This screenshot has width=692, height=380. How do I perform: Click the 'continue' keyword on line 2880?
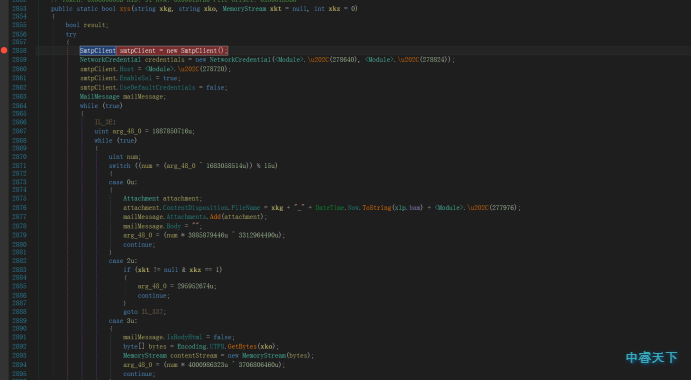(138, 245)
